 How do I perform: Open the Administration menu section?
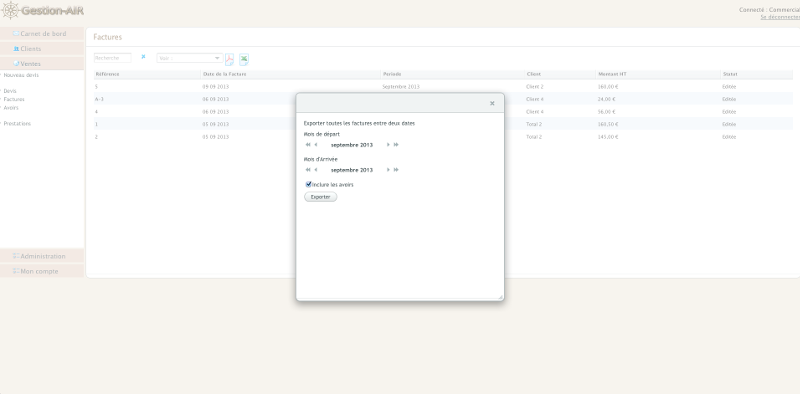[42, 256]
